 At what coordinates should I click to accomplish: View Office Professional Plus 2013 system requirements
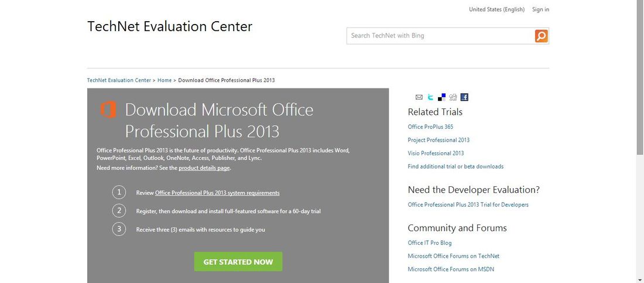(x=217, y=193)
